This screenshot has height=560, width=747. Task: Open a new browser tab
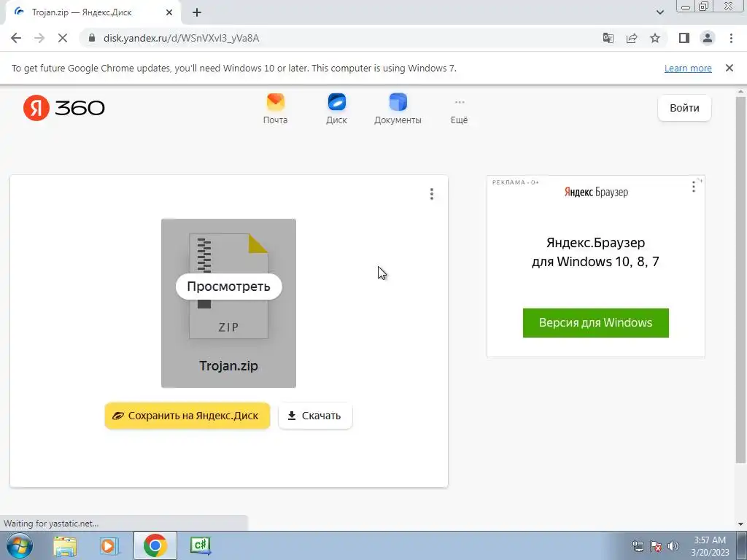point(197,12)
